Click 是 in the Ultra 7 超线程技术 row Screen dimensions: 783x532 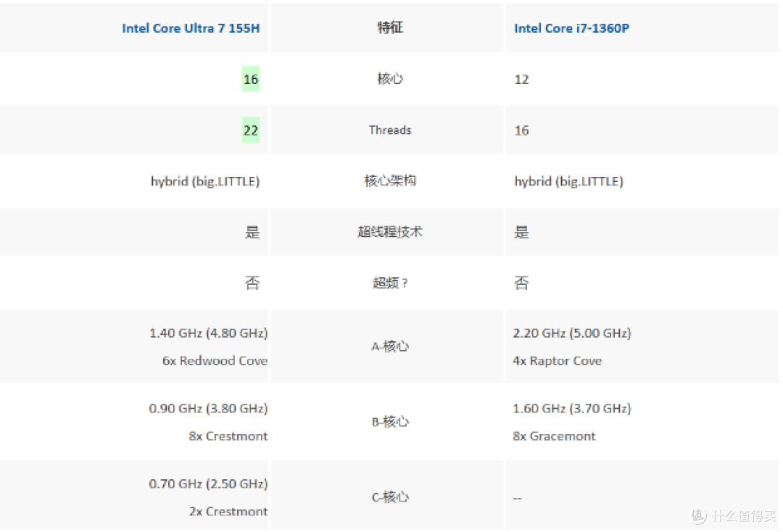pos(252,232)
